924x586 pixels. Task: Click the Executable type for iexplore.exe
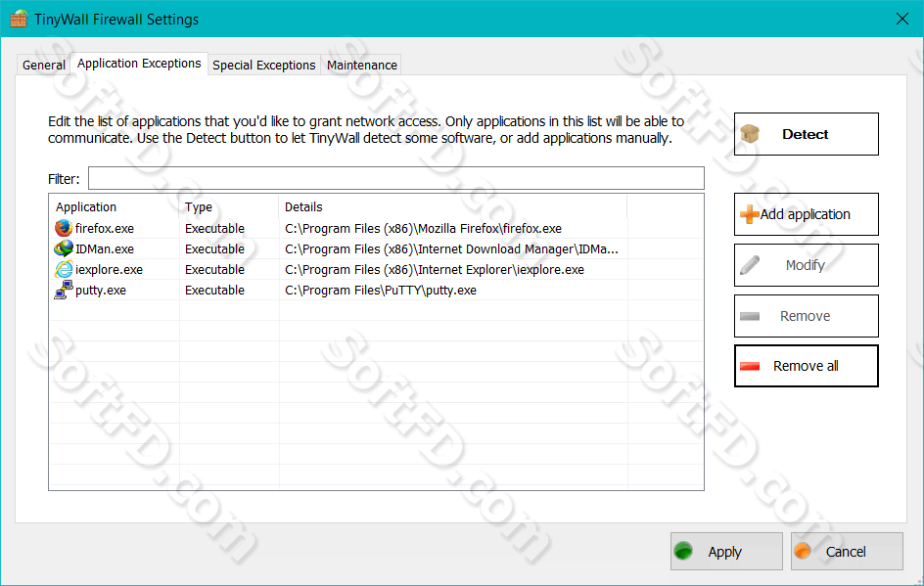point(214,270)
